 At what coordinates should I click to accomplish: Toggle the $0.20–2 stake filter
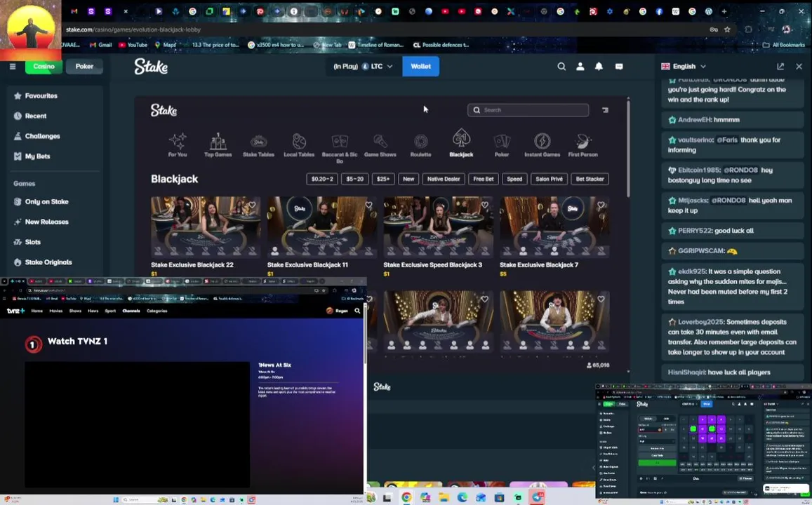coord(321,179)
